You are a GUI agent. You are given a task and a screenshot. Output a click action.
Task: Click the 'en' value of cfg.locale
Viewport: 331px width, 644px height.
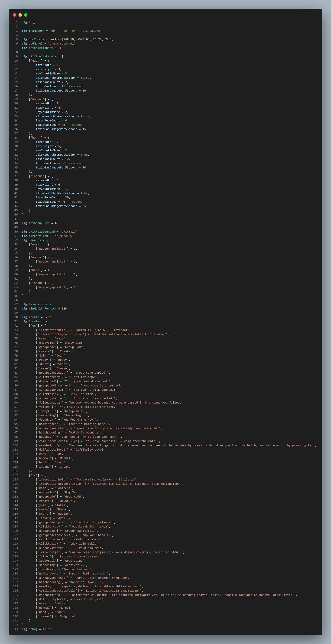click(x=48, y=317)
